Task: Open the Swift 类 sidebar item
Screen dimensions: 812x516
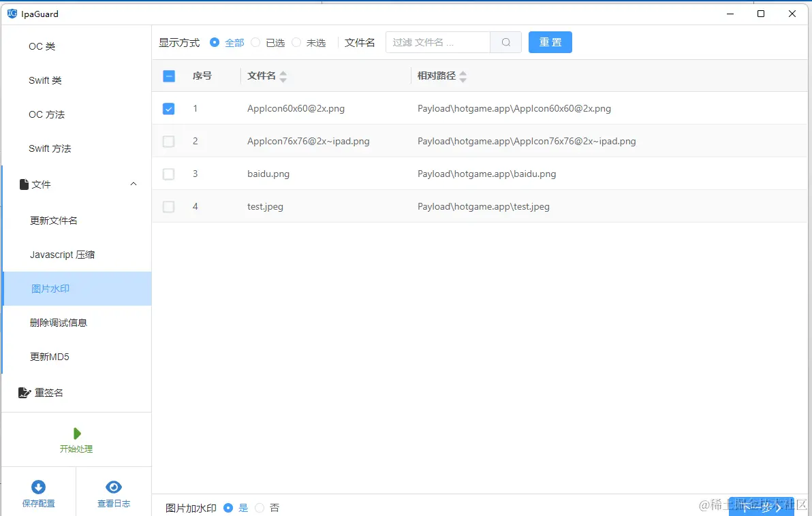Action: coord(45,80)
